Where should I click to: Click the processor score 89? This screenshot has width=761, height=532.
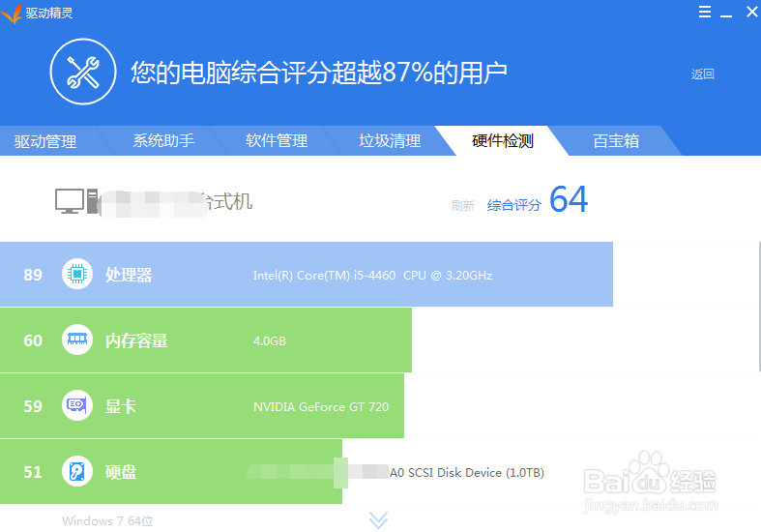(33, 275)
